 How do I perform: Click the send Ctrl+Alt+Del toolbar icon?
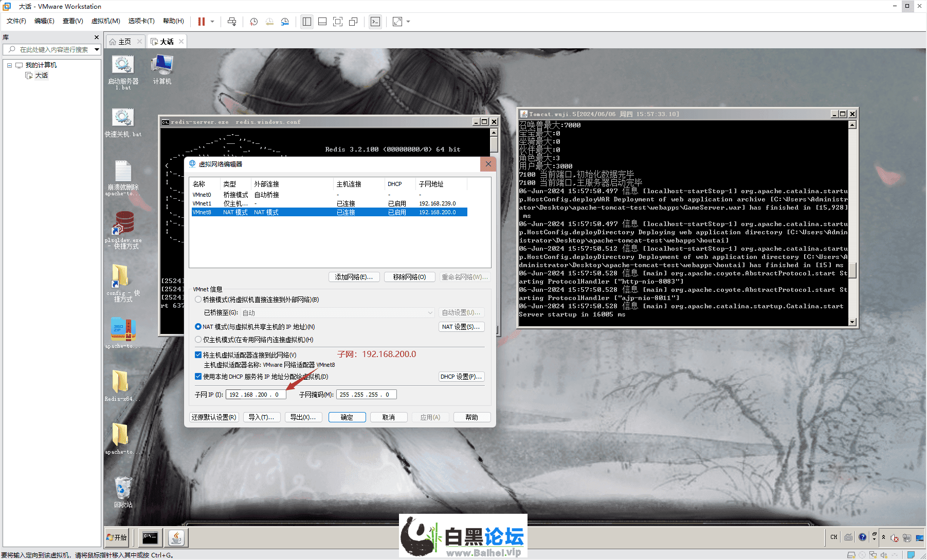pyautogui.click(x=232, y=22)
